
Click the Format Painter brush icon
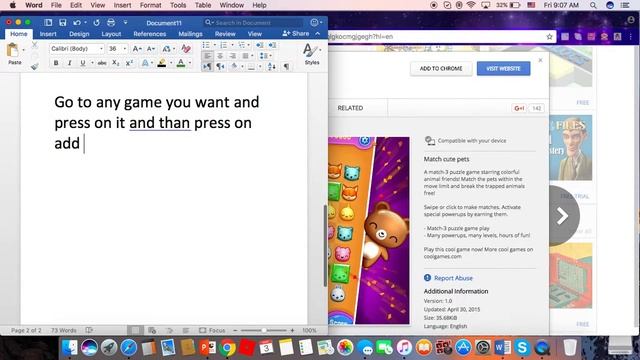[35, 66]
